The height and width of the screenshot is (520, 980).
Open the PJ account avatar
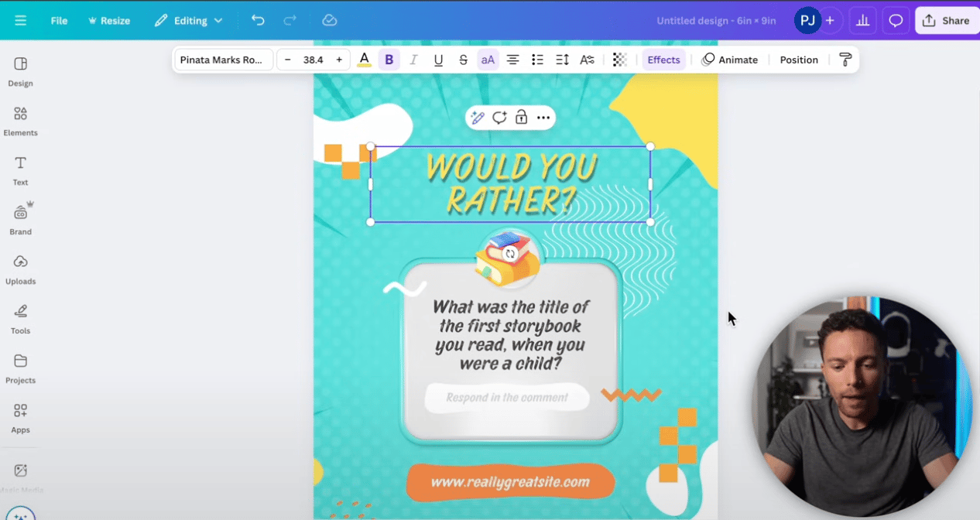click(807, 21)
